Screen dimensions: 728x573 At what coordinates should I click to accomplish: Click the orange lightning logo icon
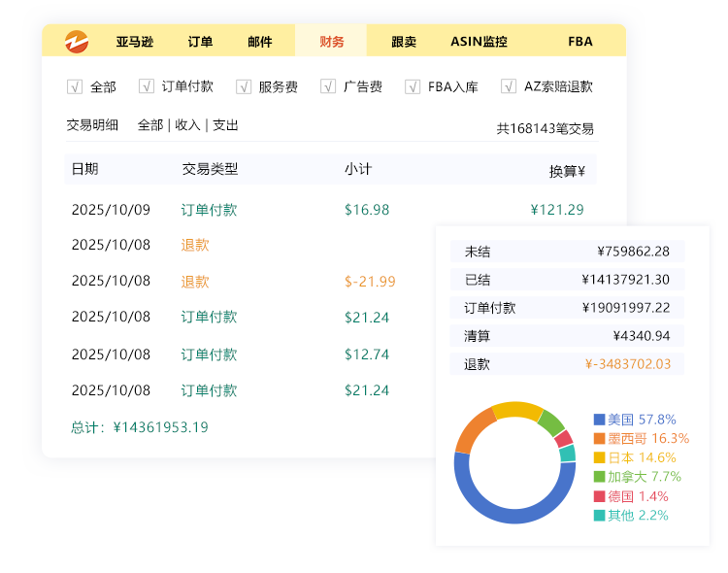(x=77, y=42)
